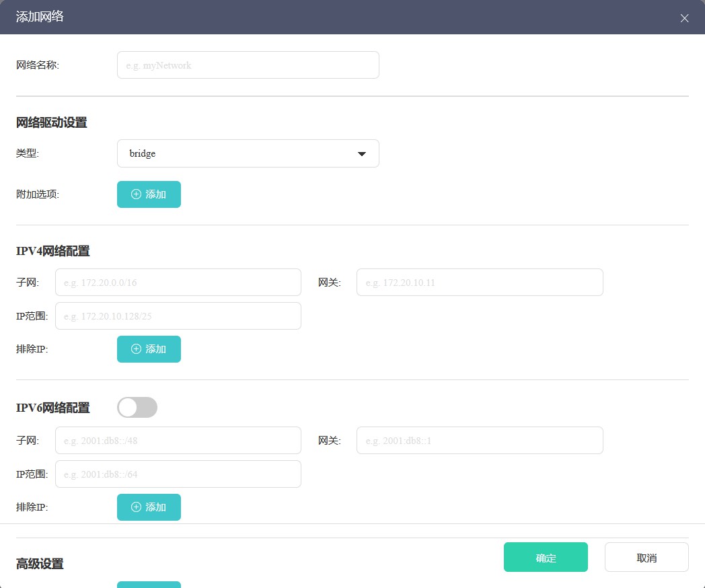Close the 添加网络 dialog with the X icon
705x588 pixels.
coord(684,18)
